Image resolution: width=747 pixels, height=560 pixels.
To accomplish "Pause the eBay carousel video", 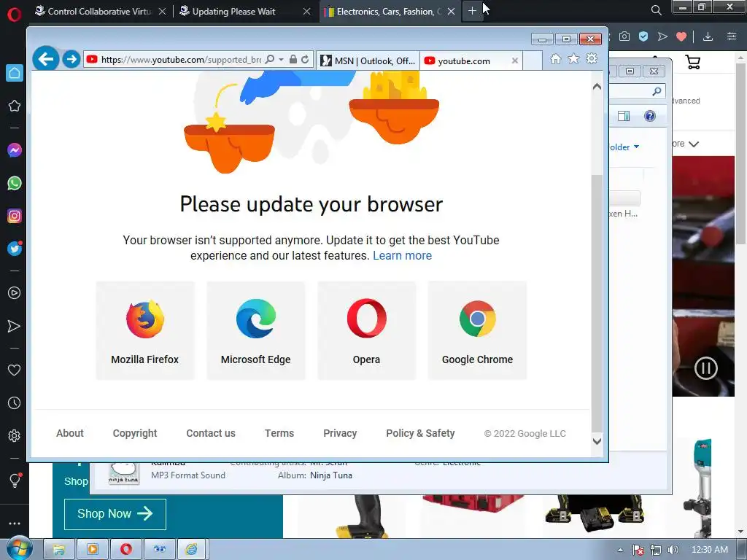I will (x=705, y=368).
